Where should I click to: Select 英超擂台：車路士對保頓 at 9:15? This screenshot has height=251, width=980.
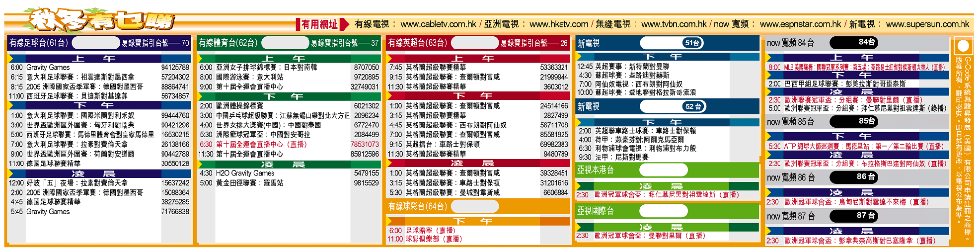tap(478, 144)
